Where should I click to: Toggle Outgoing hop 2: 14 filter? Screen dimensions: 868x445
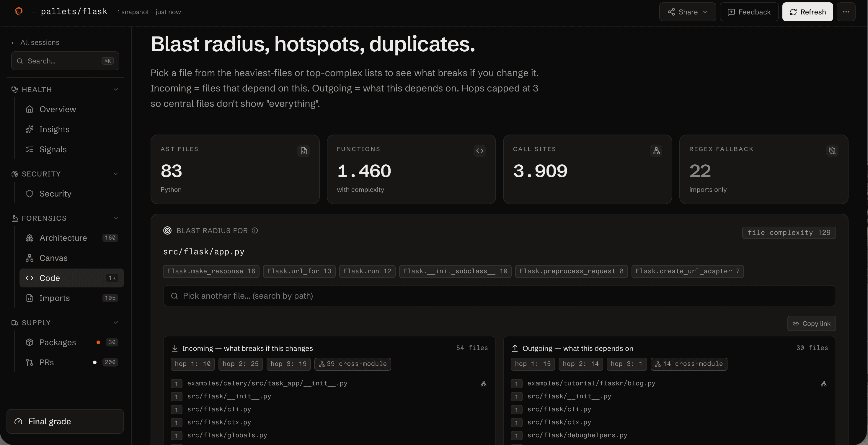580,364
